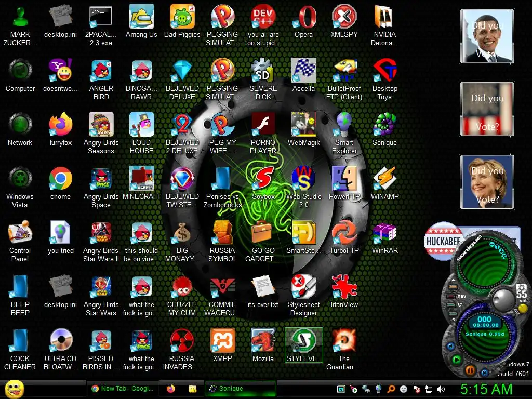Launch the TurboFTP shortcut

coord(344,237)
